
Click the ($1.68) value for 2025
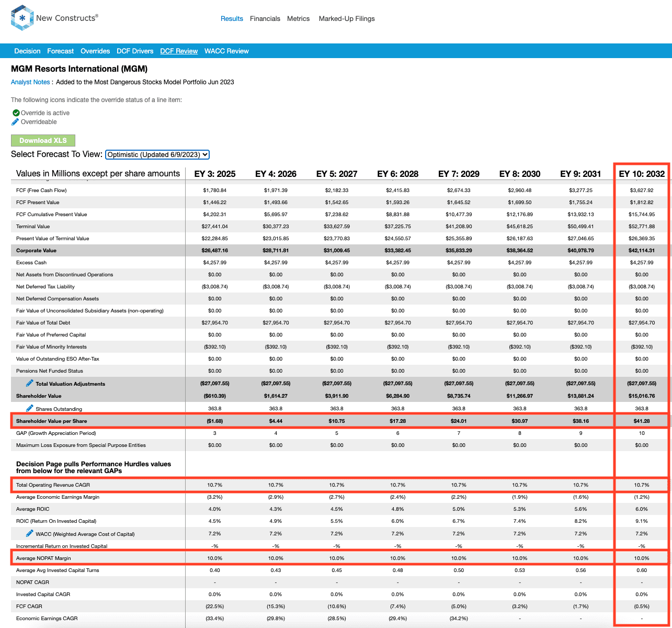coord(215,421)
